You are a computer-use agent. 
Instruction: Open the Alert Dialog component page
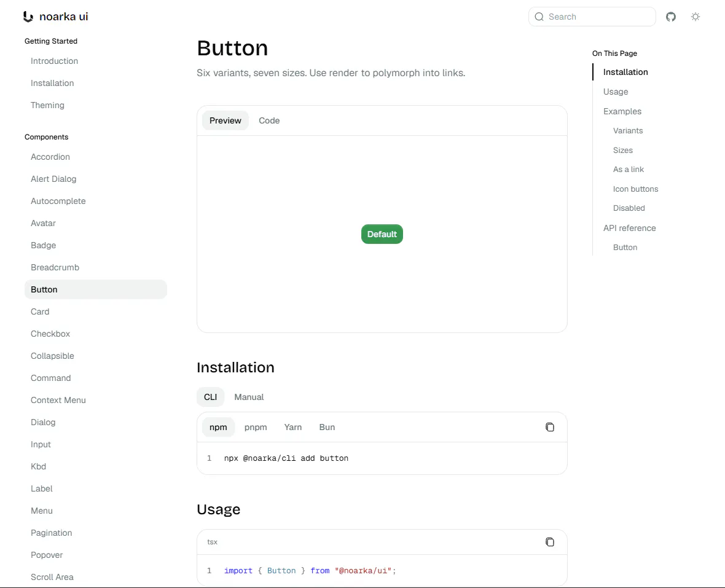coord(53,179)
